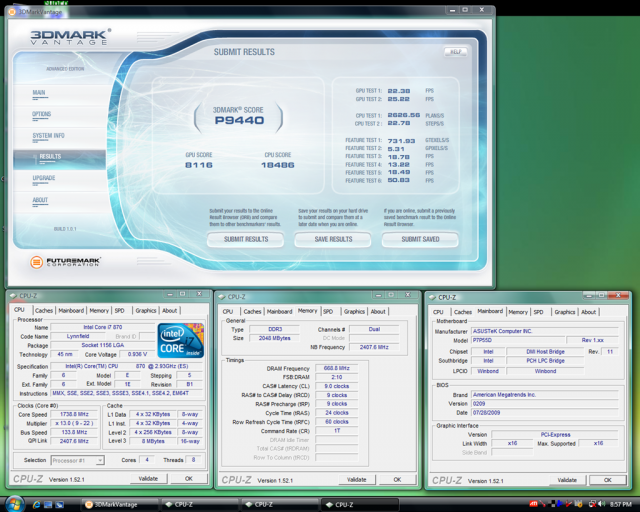Click the HELP button in 3DMark Vantage
The image size is (640, 512).
pos(456,52)
